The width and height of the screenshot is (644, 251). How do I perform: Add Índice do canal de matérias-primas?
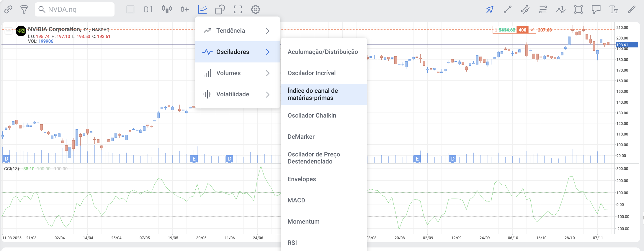pyautogui.click(x=324, y=94)
